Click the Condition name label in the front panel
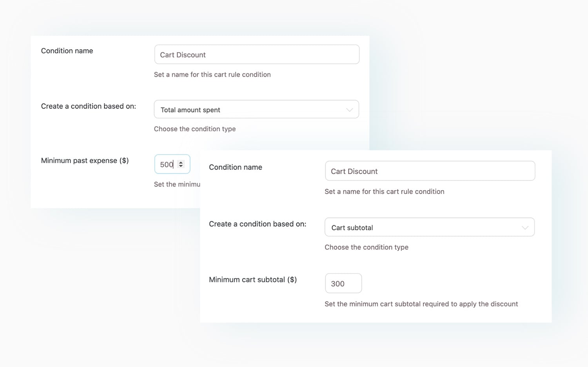The image size is (588, 367). point(236,167)
